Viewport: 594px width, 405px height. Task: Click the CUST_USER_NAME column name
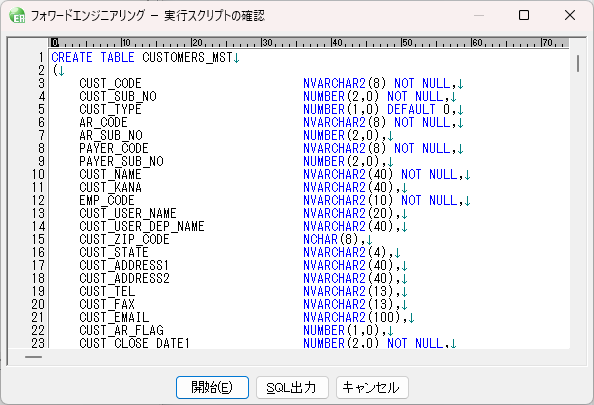click(128, 213)
